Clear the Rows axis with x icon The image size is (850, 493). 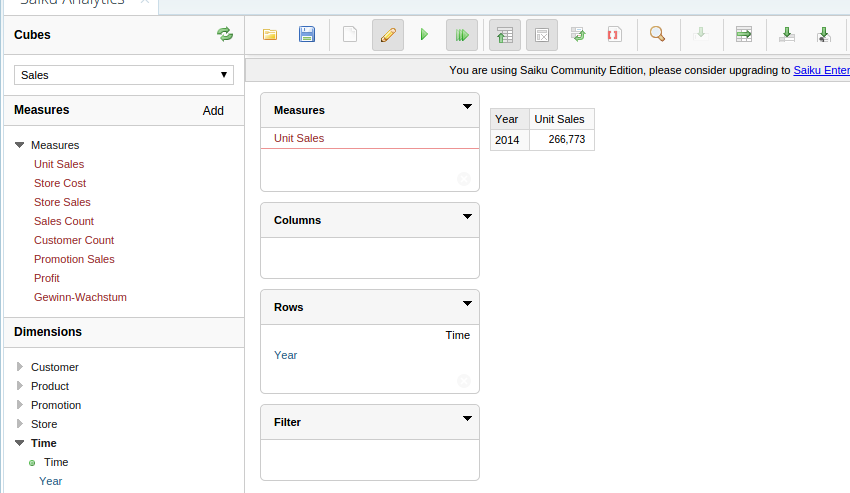[463, 381]
